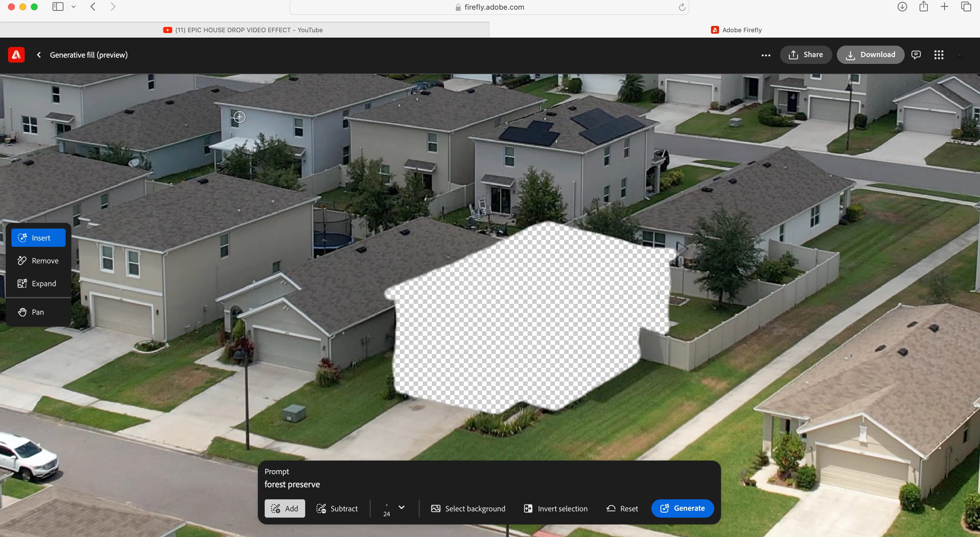Click the Adobe Firefly home logo
980x537 pixels.
pyautogui.click(x=16, y=55)
